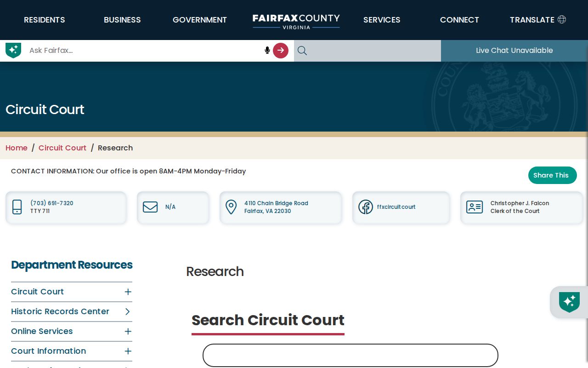
Task: Open the Court Information sidebar link
Action: pyautogui.click(x=49, y=351)
